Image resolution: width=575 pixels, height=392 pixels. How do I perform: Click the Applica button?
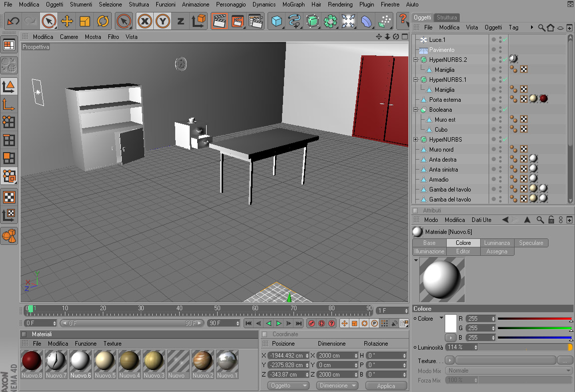click(386, 386)
